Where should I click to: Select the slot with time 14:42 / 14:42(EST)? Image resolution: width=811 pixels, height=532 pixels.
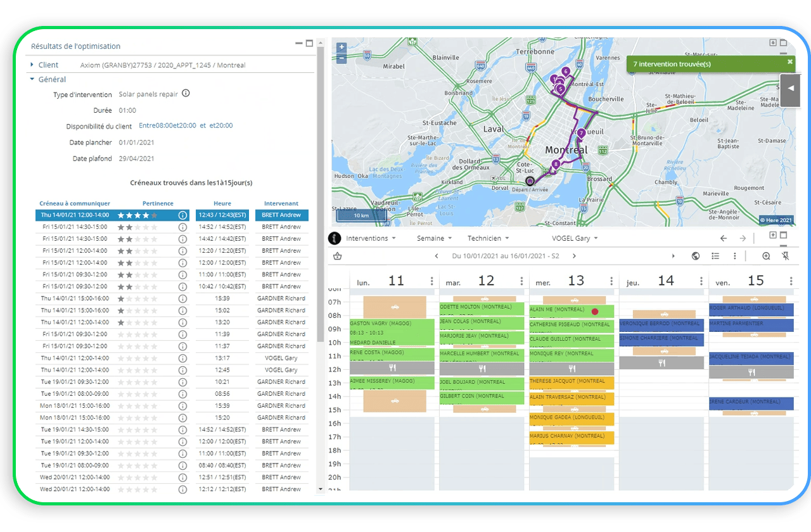click(x=172, y=239)
